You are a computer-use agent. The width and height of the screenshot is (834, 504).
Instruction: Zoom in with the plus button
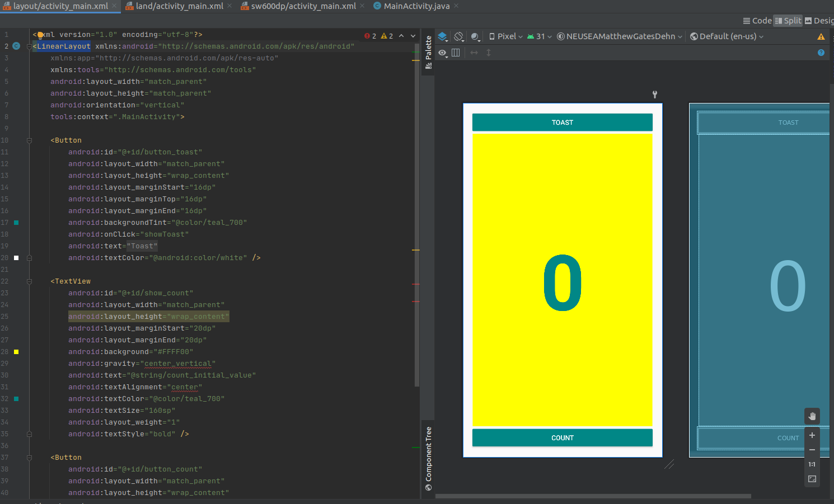(x=812, y=435)
